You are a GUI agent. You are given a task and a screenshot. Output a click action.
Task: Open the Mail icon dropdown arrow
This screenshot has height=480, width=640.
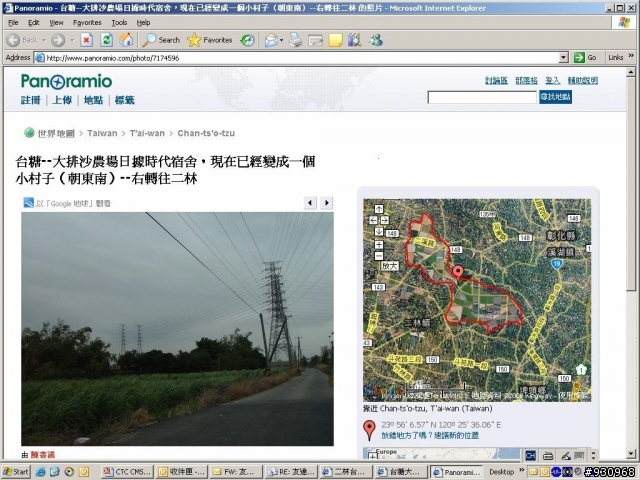[282, 40]
